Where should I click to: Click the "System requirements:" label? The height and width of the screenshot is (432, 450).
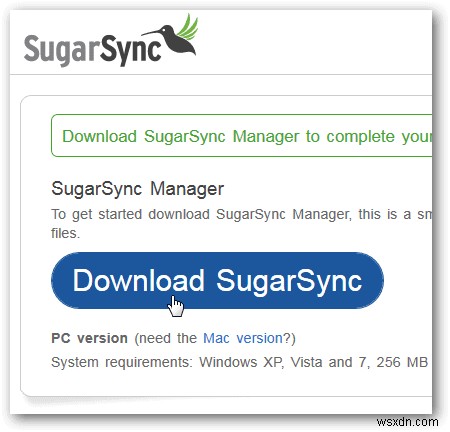click(x=122, y=362)
